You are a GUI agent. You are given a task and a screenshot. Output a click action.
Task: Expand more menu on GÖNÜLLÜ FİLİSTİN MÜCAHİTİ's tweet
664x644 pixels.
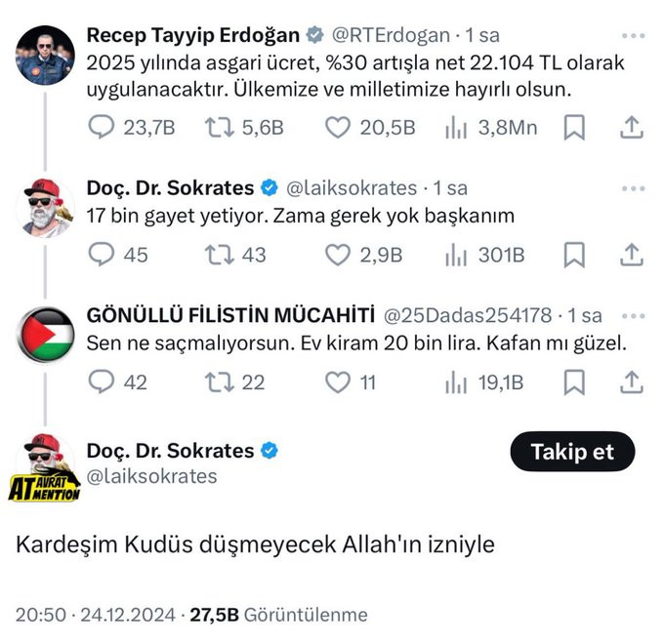coord(633,315)
